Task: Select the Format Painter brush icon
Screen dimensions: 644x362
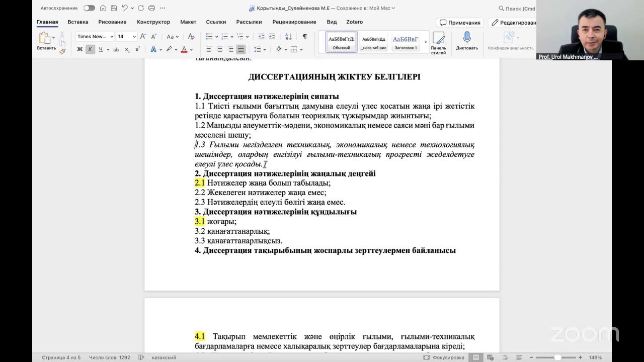Action: point(62,51)
